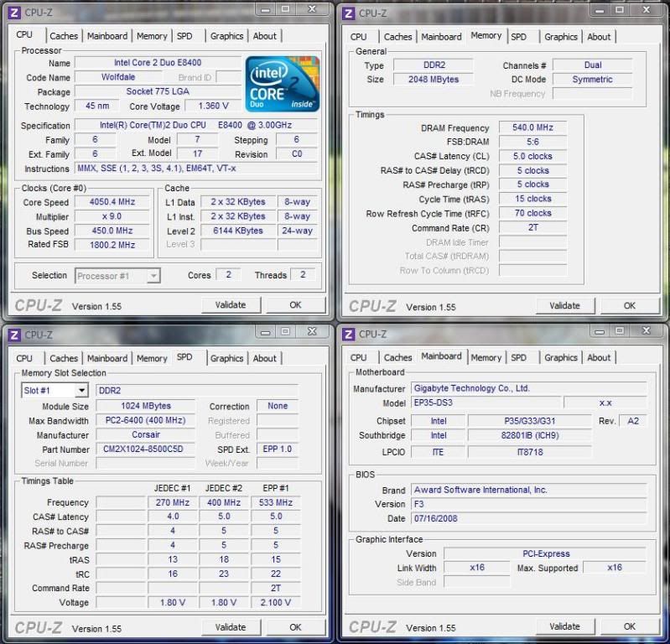Click the CPU-Z logo icon in the Mainboard window title bar
Image resolution: width=670 pixels, height=644 pixels.
(348, 334)
